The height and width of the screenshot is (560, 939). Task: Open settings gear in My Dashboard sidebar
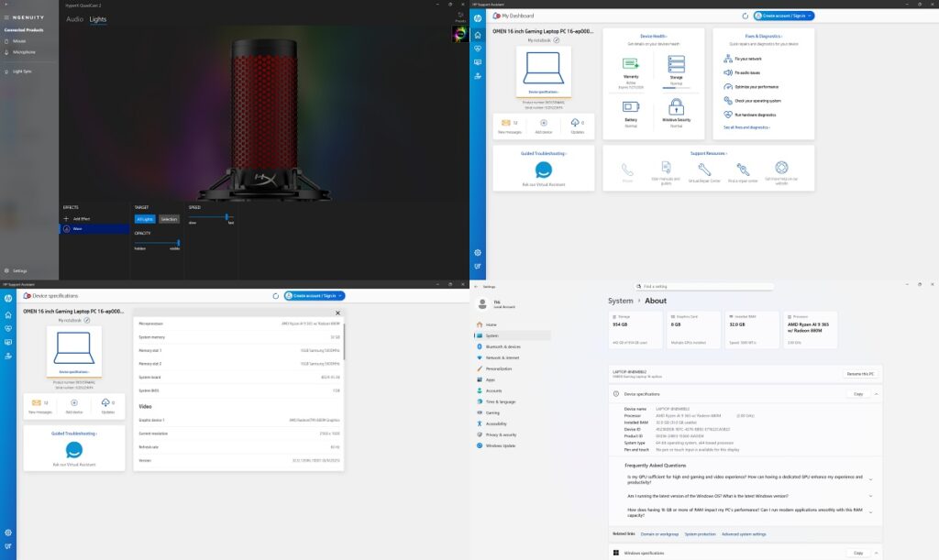click(477, 252)
